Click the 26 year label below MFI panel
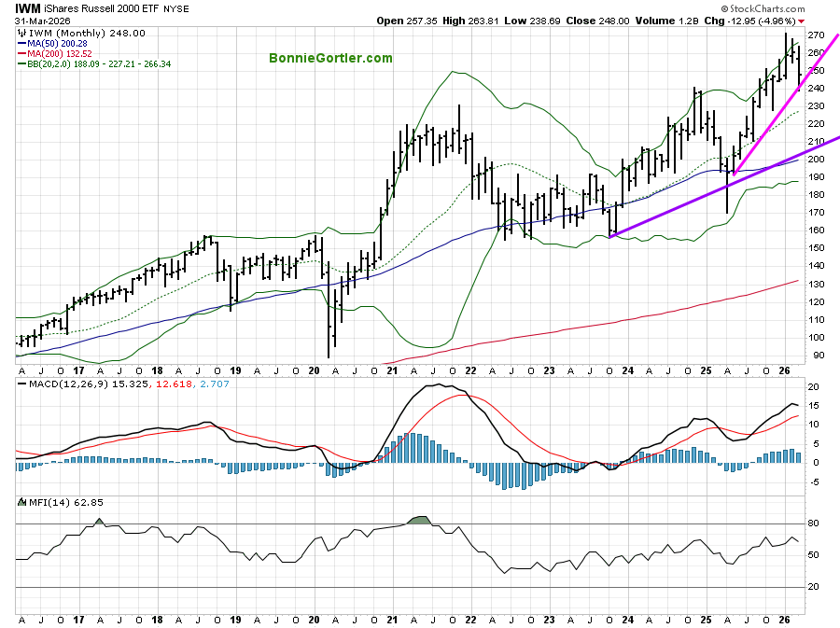Screen dimensions: 840x628 tap(782, 620)
